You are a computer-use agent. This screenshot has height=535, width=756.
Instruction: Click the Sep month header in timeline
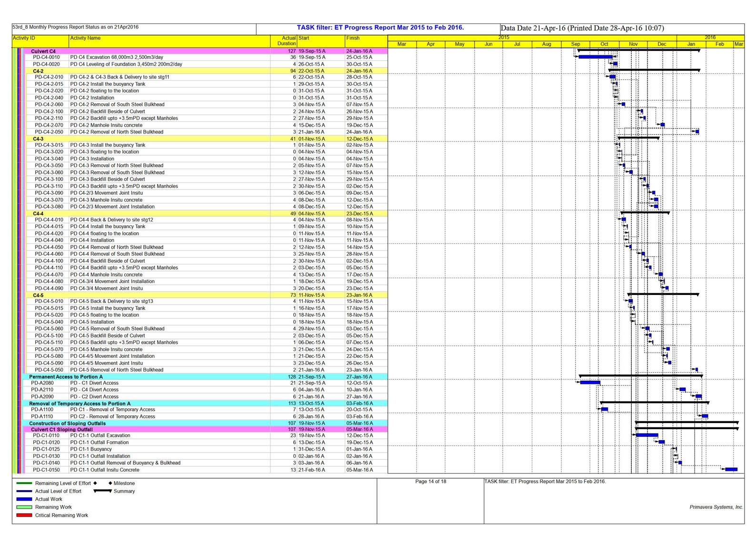[x=576, y=44]
